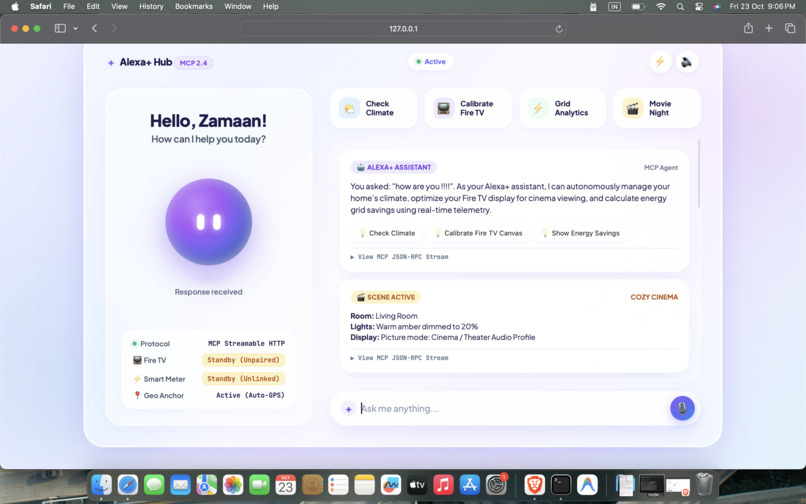806x504 pixels.
Task: Expand View MCP JSON-RPC Stream in Scene Active card
Action: pos(399,358)
